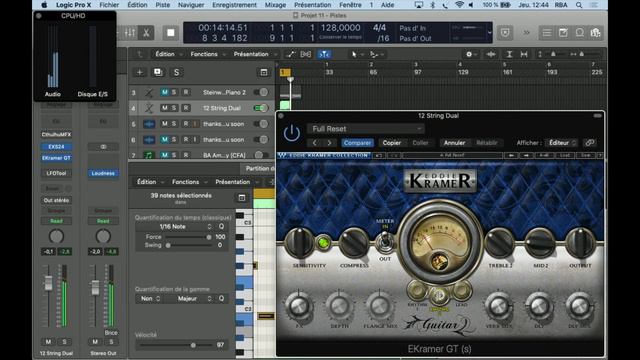Open the editors with scissors icon
Viewport: 640px width, 360px height.
[146, 33]
